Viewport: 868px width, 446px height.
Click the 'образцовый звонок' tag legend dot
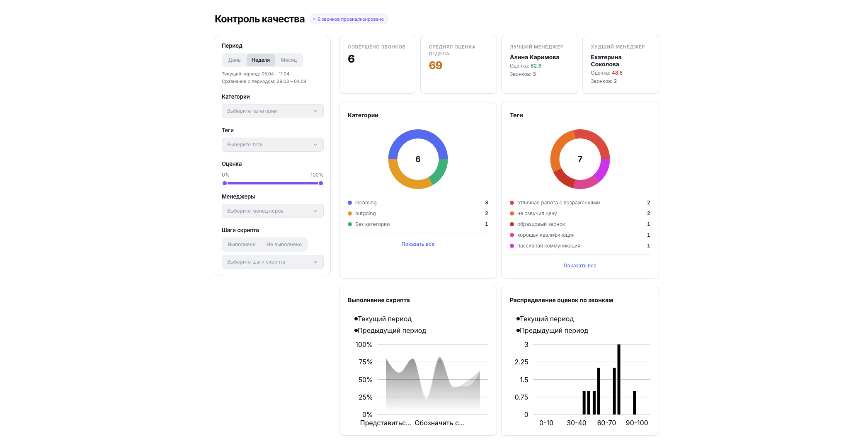click(x=512, y=224)
